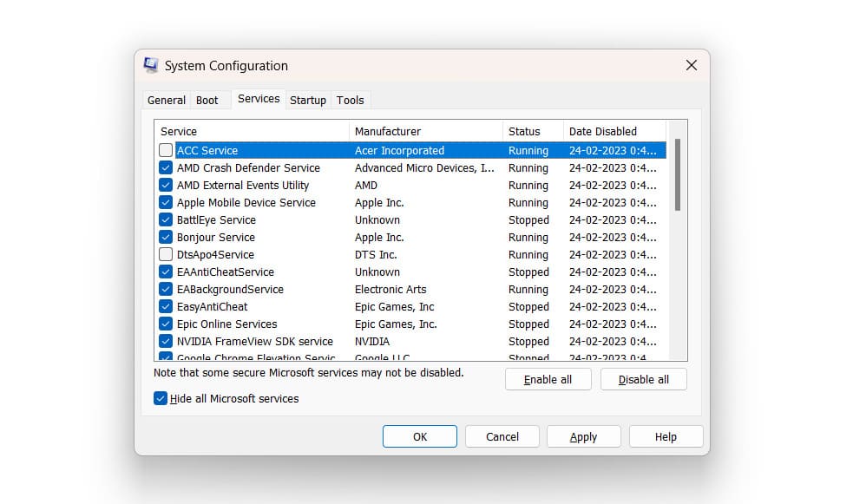Screen dimensions: 853x504
Task: Click the Enable all button
Action: [x=548, y=379]
